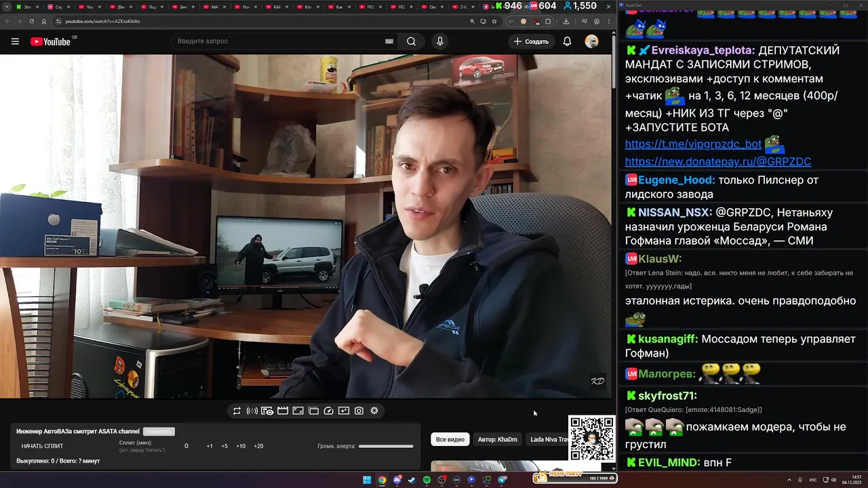The image size is (868, 488).
Task: Click the QR code overlay image
Action: [x=592, y=439]
